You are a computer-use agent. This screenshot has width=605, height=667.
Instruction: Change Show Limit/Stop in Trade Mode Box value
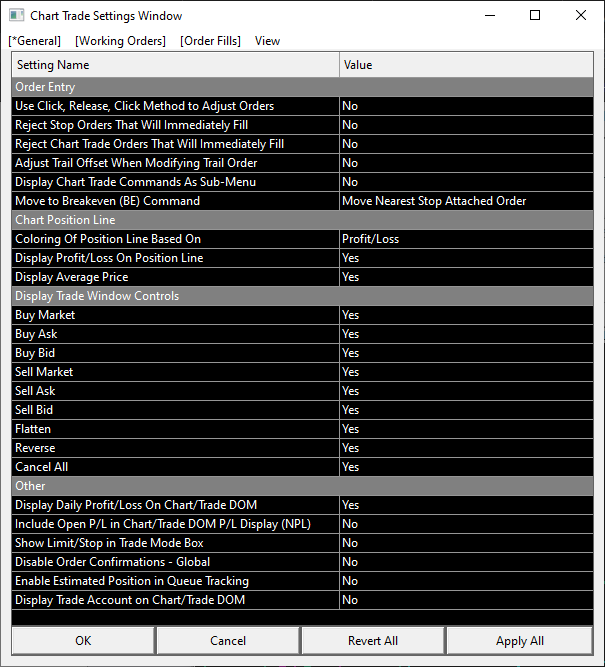(466, 543)
